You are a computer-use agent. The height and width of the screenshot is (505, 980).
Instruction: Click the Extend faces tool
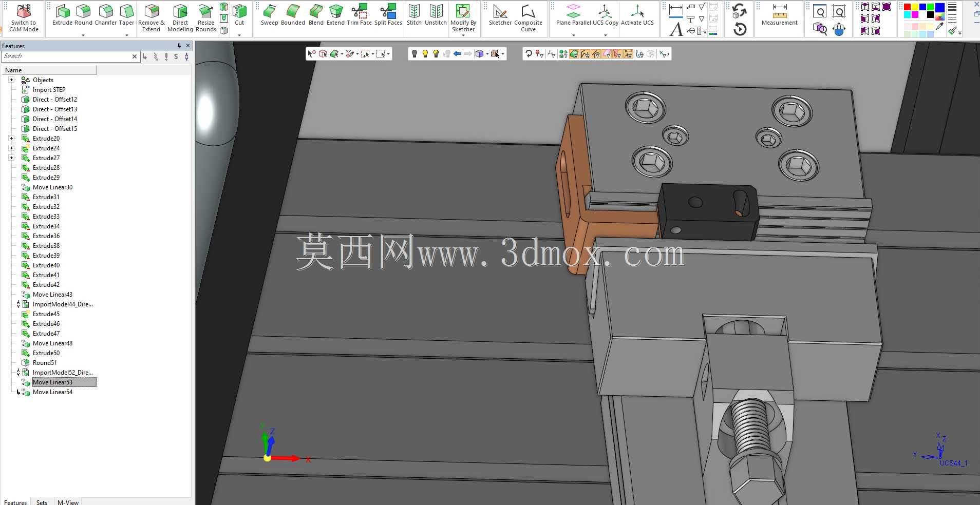click(x=335, y=15)
